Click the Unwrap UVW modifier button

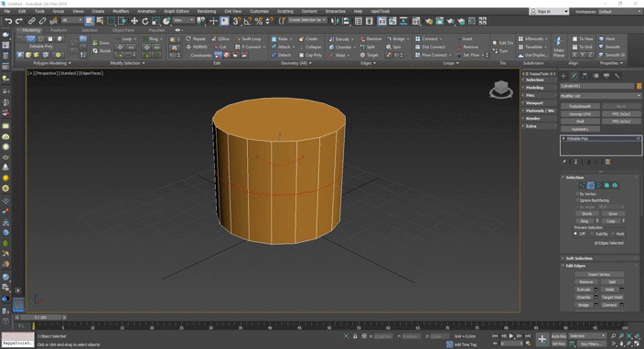580,114
